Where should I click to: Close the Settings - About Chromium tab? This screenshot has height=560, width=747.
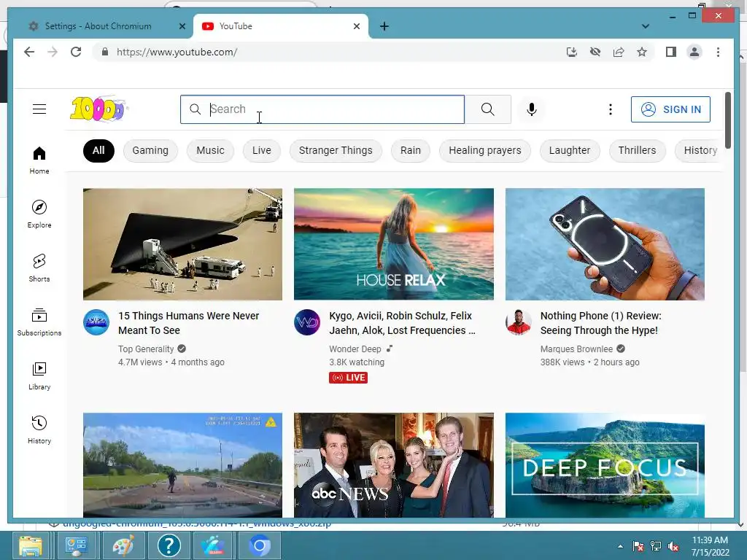pos(182,26)
